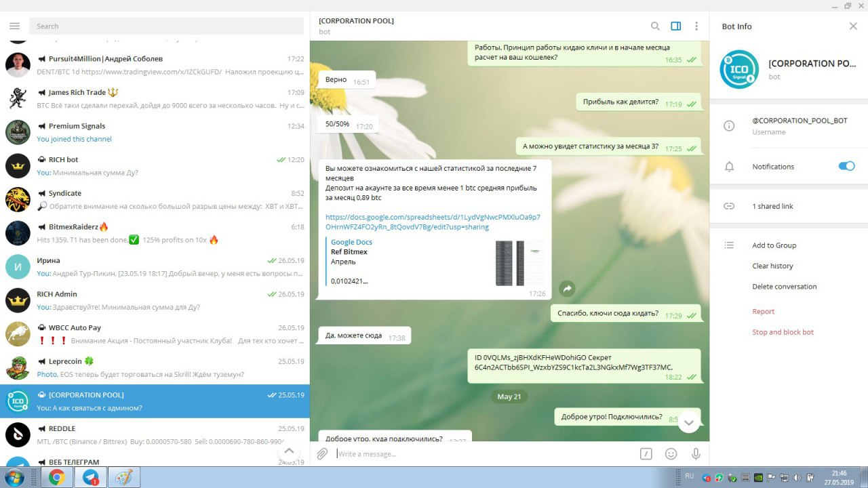Click the May 21 date badge

pyautogui.click(x=509, y=396)
